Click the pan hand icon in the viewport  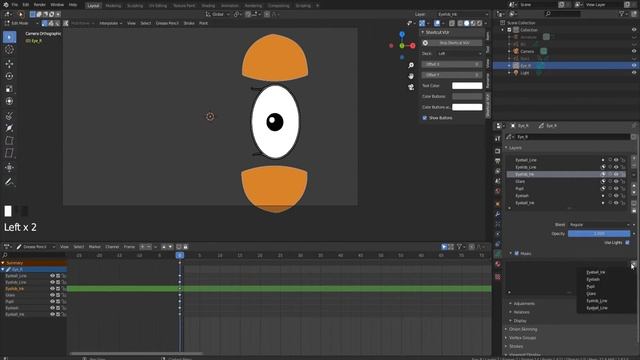click(411, 76)
